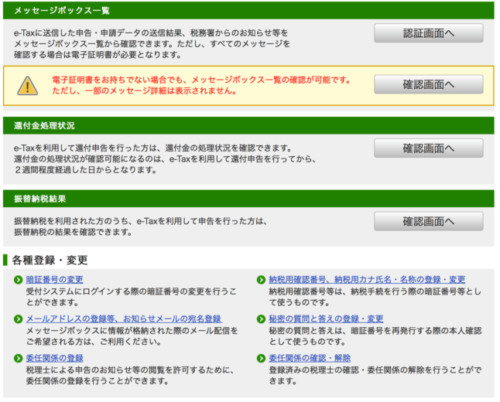Click the yellow warning triangle icon

tap(27, 86)
